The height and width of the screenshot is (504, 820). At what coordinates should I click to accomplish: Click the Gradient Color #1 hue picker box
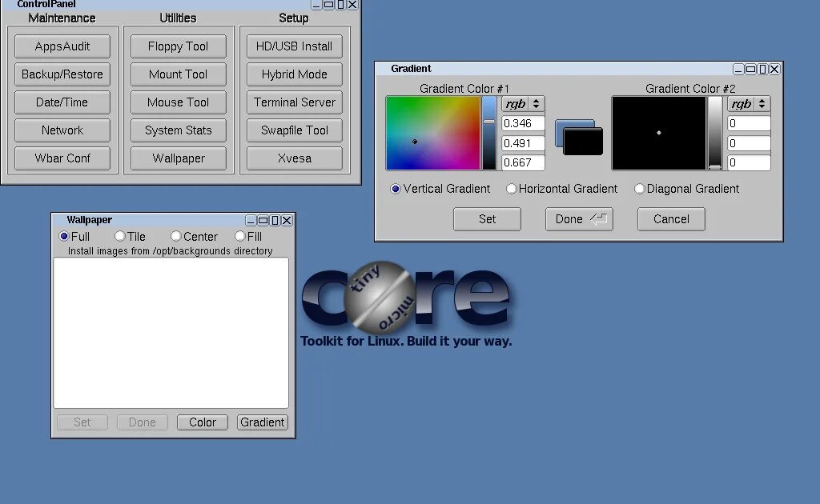tap(433, 133)
